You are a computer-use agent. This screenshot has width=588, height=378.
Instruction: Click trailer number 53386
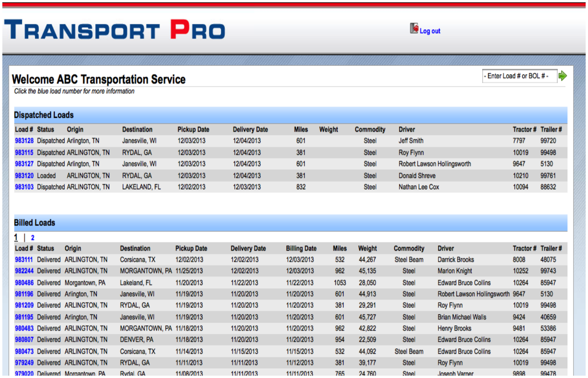coord(548,328)
